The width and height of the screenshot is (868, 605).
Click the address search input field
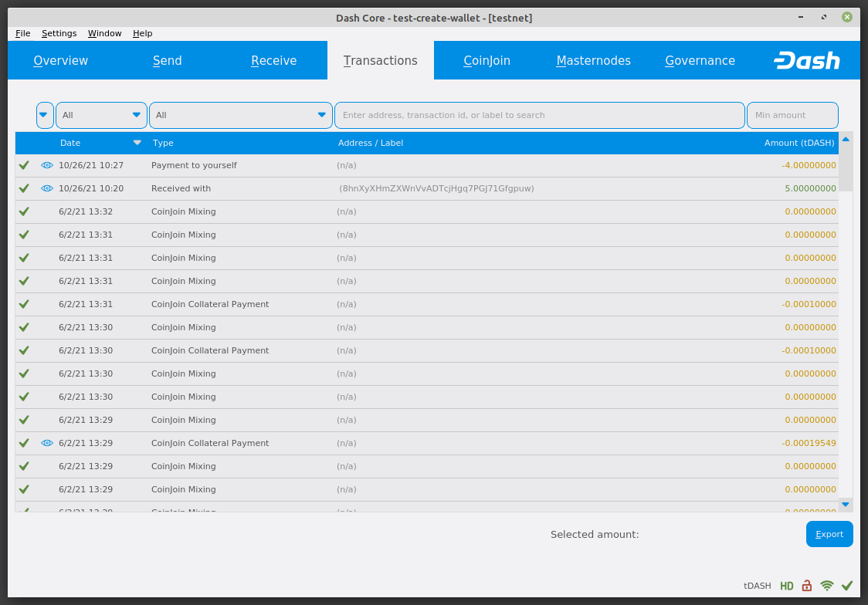539,115
